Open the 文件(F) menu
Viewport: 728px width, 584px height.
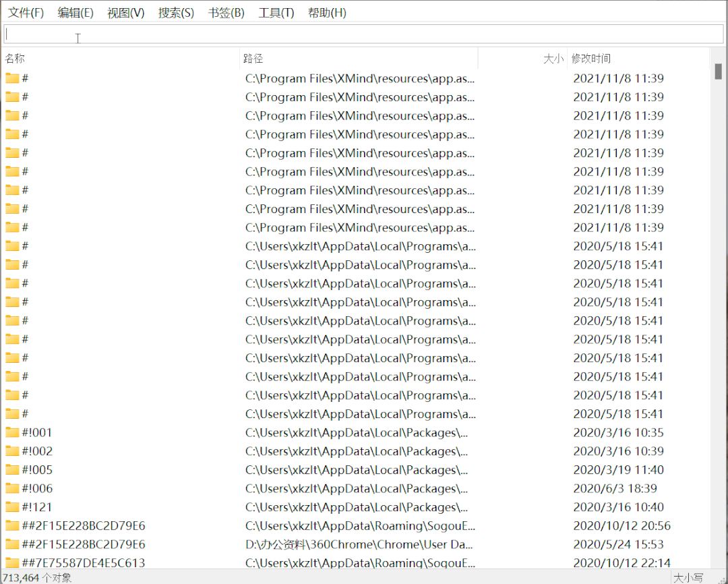click(x=26, y=13)
